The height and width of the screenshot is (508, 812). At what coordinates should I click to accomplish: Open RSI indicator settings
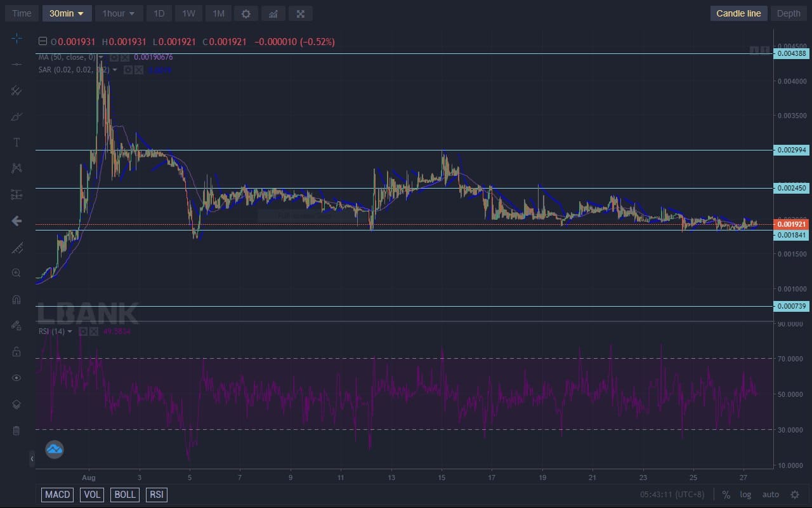pyautogui.click(x=83, y=331)
